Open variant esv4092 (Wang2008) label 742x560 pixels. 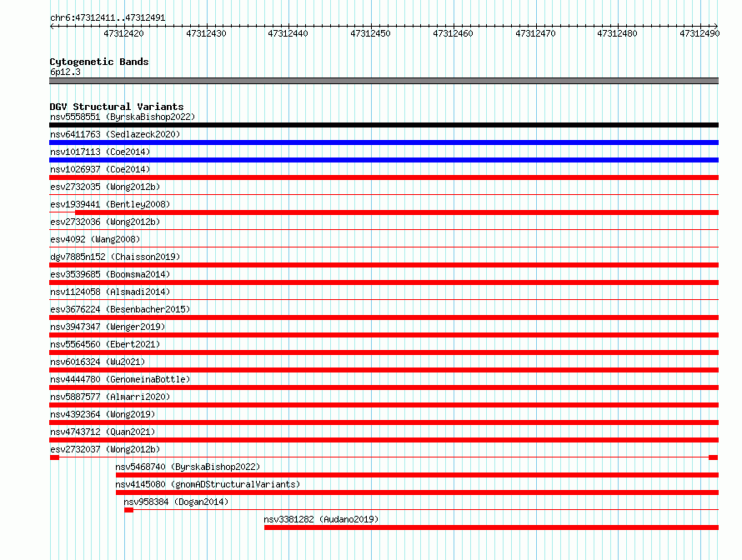[x=95, y=239]
